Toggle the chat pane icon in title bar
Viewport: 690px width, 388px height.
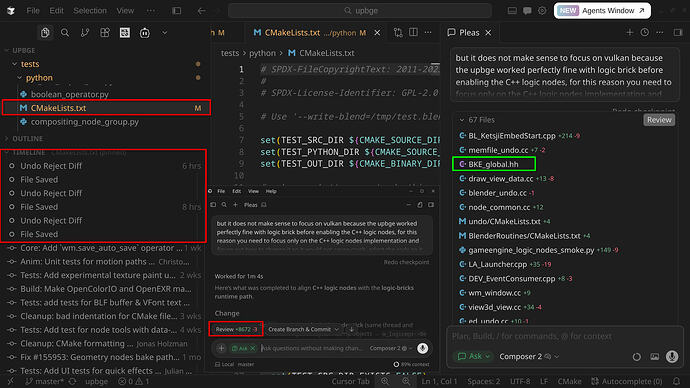(527, 11)
